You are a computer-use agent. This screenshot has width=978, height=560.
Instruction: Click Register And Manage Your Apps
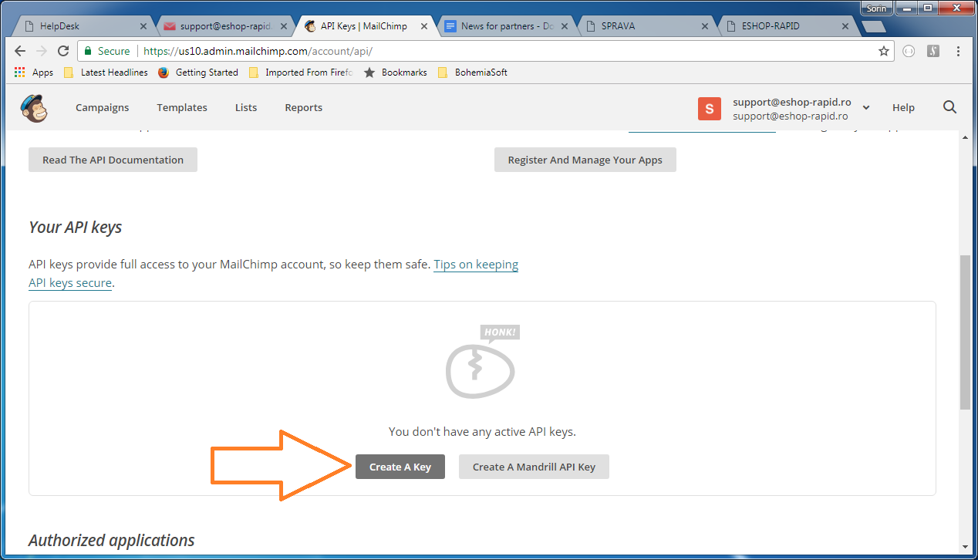[585, 160]
